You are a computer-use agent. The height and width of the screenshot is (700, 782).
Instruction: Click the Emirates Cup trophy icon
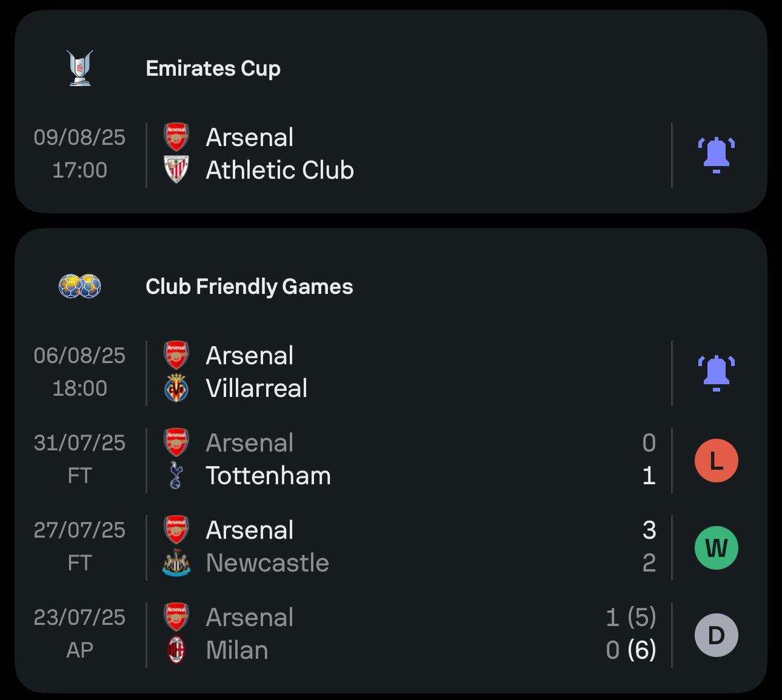pos(80,68)
